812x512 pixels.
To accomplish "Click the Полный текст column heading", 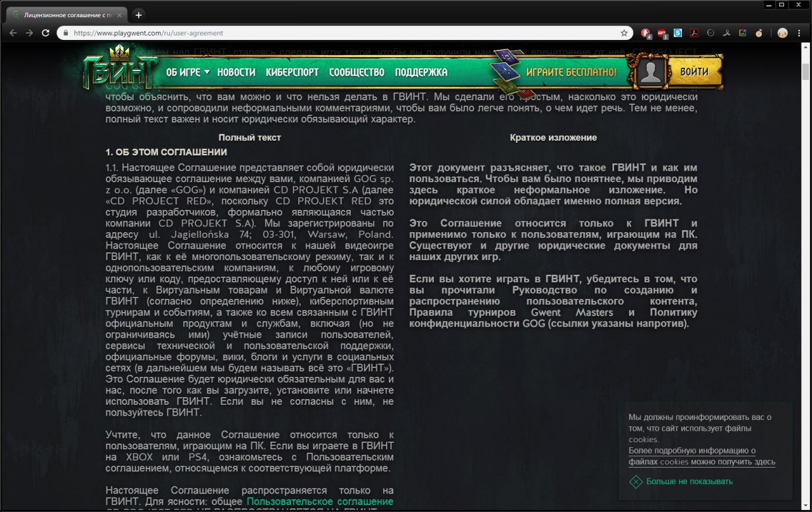I will point(249,137).
